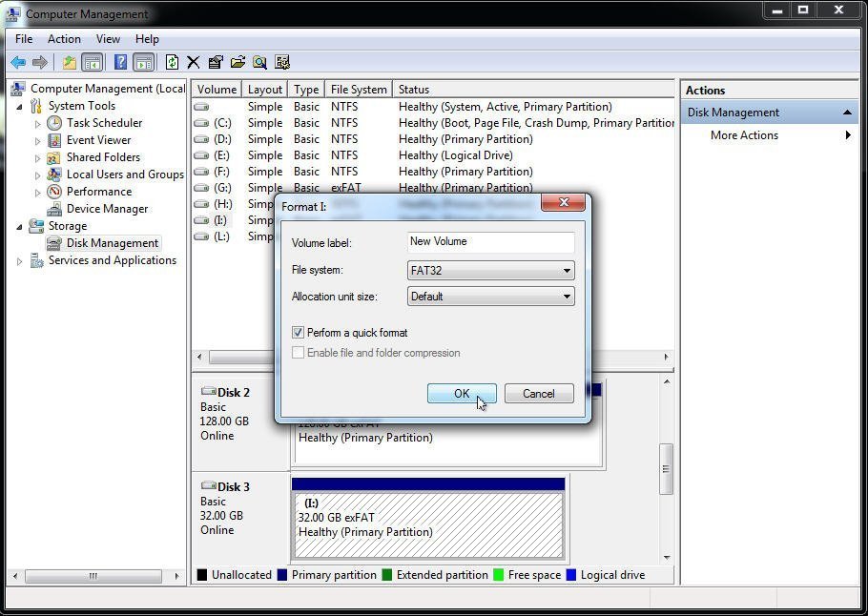This screenshot has width=868, height=616.
Task: Collapse the Storage tree node
Action: point(19,226)
